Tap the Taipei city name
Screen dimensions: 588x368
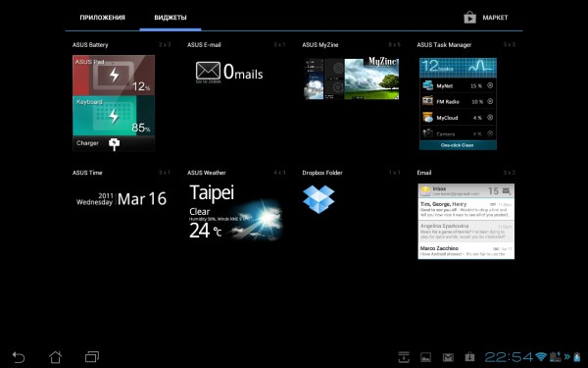[x=212, y=192]
